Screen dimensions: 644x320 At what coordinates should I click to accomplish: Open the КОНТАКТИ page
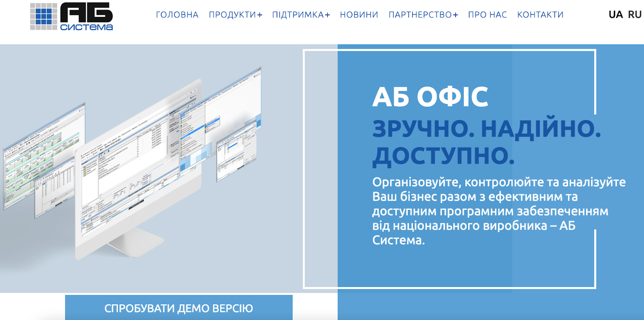540,15
